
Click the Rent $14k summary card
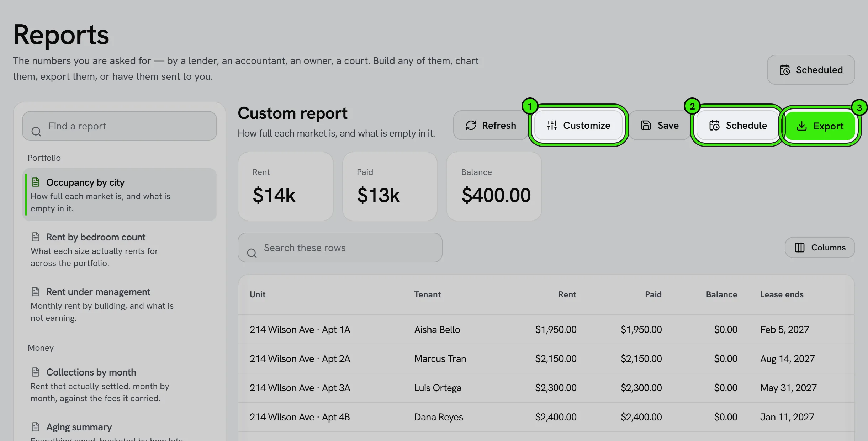pyautogui.click(x=286, y=186)
